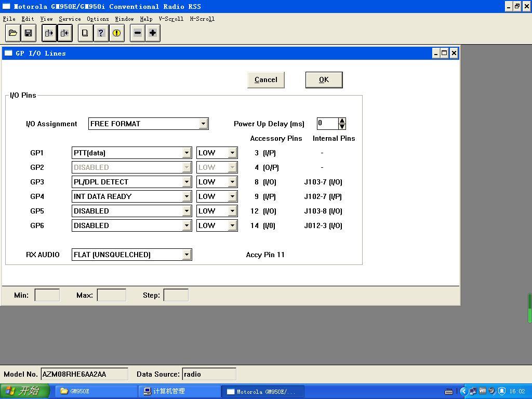Click the Max field

[x=112, y=295]
